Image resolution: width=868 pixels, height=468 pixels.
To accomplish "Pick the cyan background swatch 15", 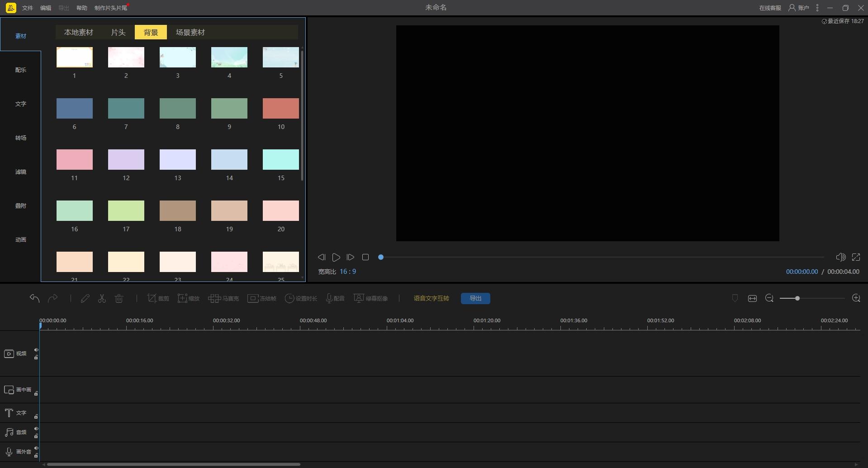I will tap(281, 159).
